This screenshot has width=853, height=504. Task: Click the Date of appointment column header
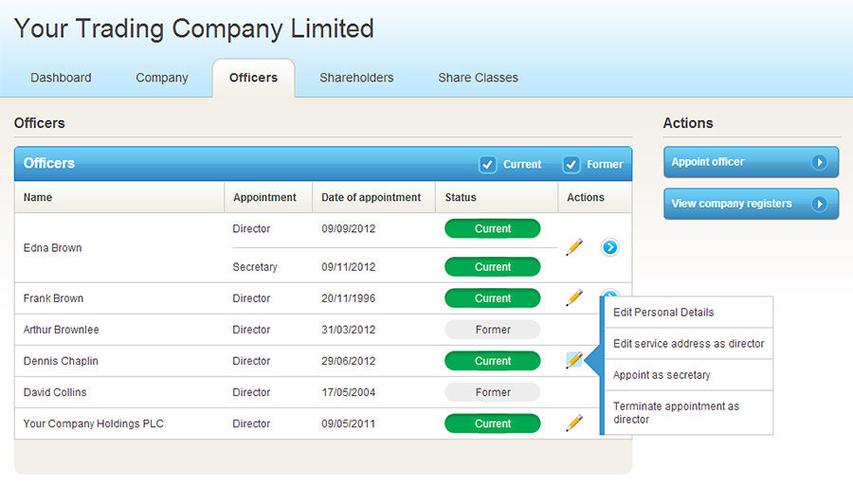pos(371,197)
